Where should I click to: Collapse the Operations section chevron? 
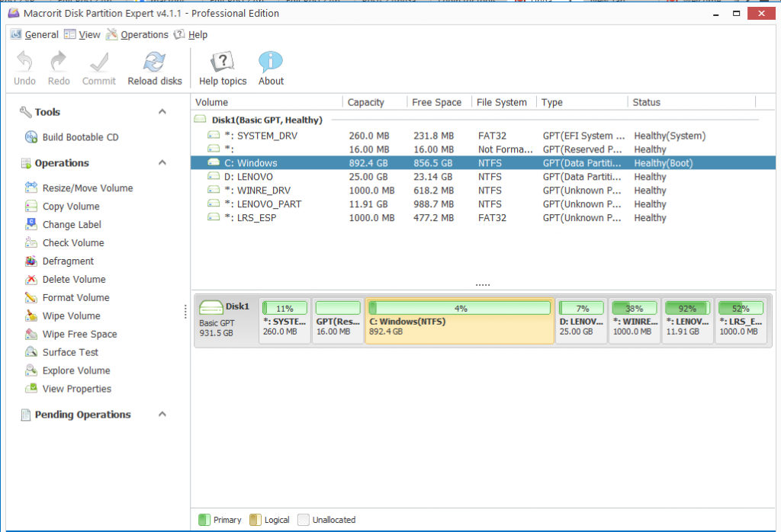pos(162,163)
